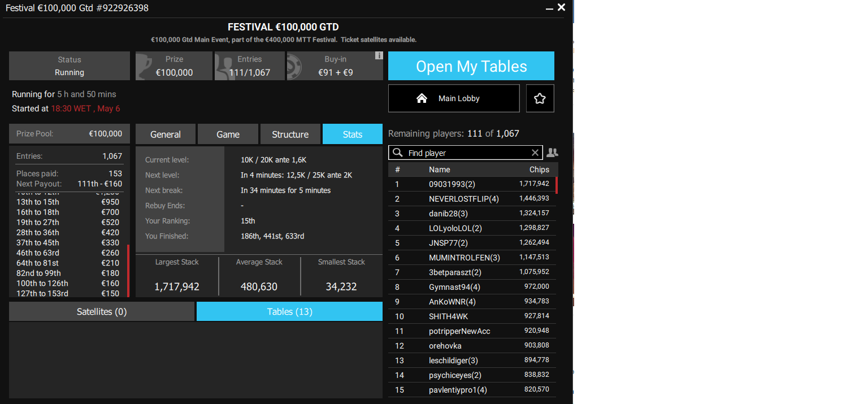Select the Game tab
This screenshot has height=404, width=868.
(228, 134)
